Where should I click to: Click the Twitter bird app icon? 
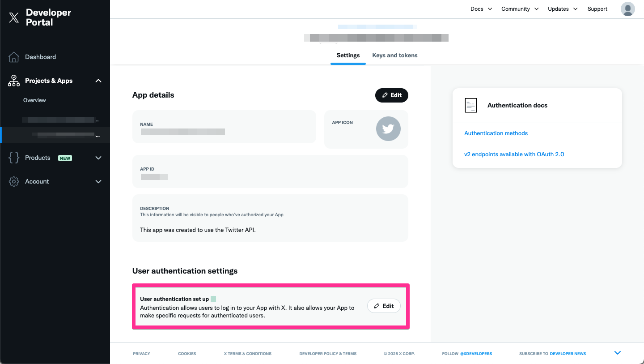(388, 129)
